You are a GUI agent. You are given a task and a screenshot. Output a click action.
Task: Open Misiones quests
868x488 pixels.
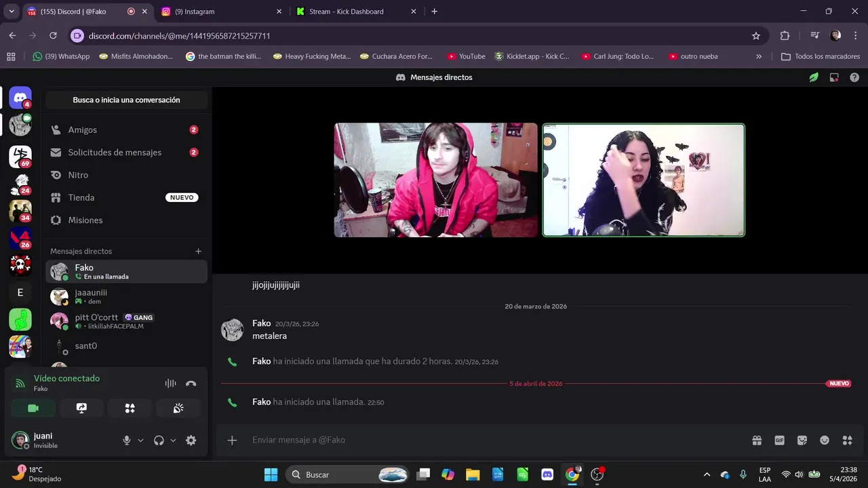(126, 220)
